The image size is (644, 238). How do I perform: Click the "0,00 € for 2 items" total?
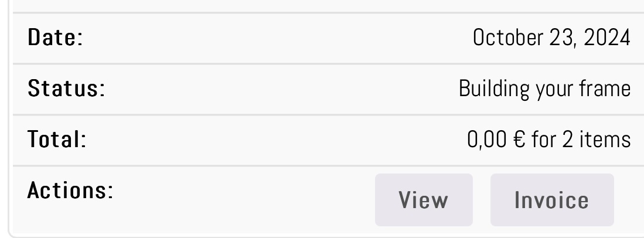coord(548,140)
